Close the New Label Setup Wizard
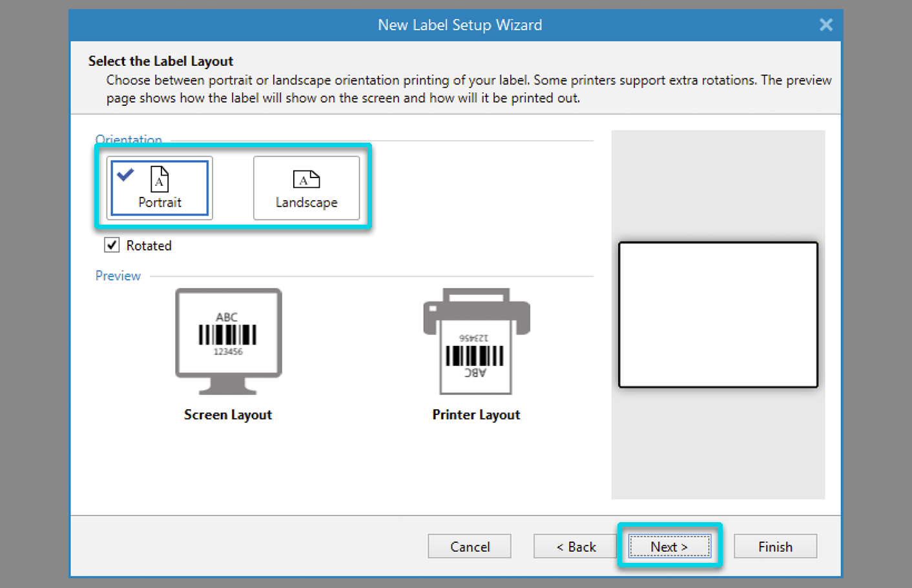The height and width of the screenshot is (588, 912). 825,25
